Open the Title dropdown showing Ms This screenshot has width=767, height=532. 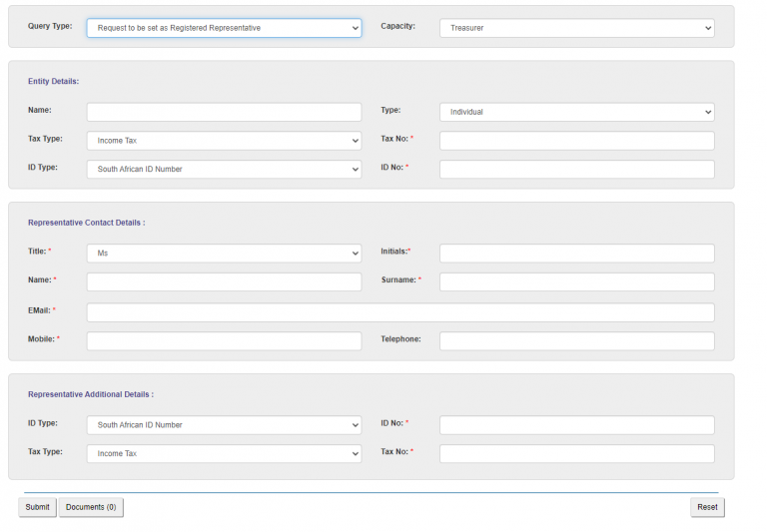coord(224,254)
